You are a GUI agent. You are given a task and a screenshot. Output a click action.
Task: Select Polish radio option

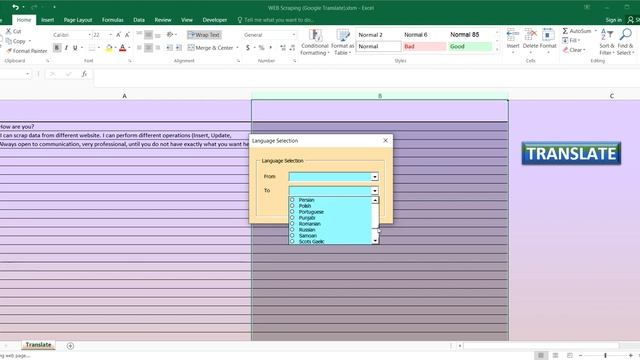(x=292, y=206)
